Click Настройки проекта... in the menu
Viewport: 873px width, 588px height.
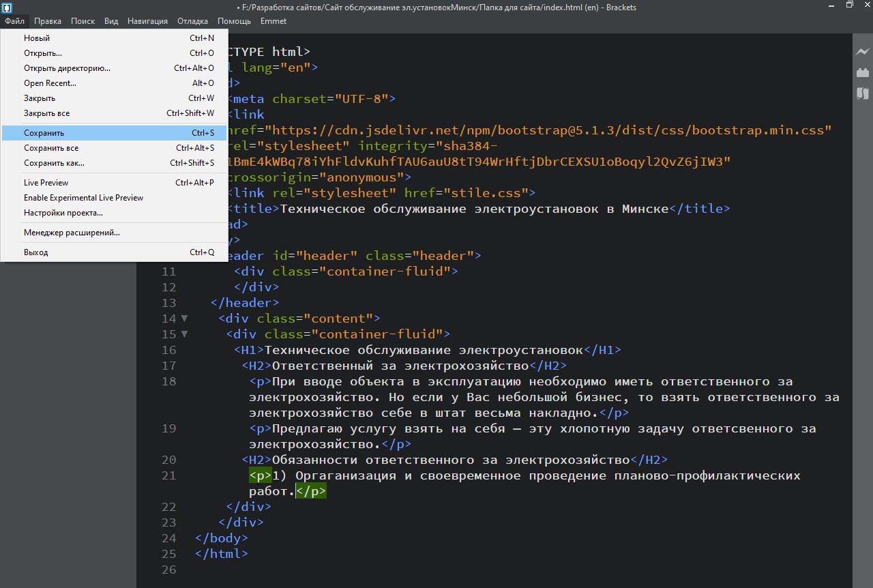(63, 213)
